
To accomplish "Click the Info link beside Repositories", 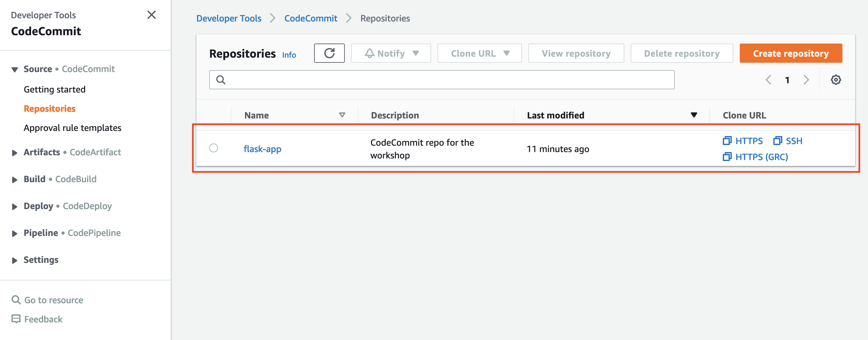I will 289,55.
